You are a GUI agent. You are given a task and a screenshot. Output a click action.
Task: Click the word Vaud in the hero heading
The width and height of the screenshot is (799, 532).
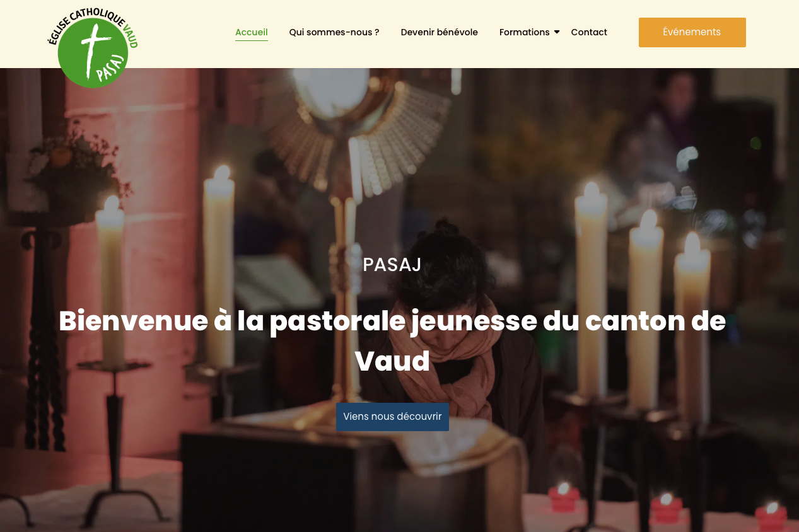pyautogui.click(x=392, y=362)
